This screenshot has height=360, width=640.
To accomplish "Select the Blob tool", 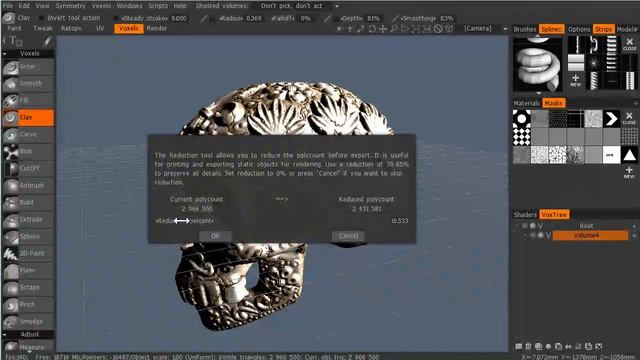I will [28, 151].
